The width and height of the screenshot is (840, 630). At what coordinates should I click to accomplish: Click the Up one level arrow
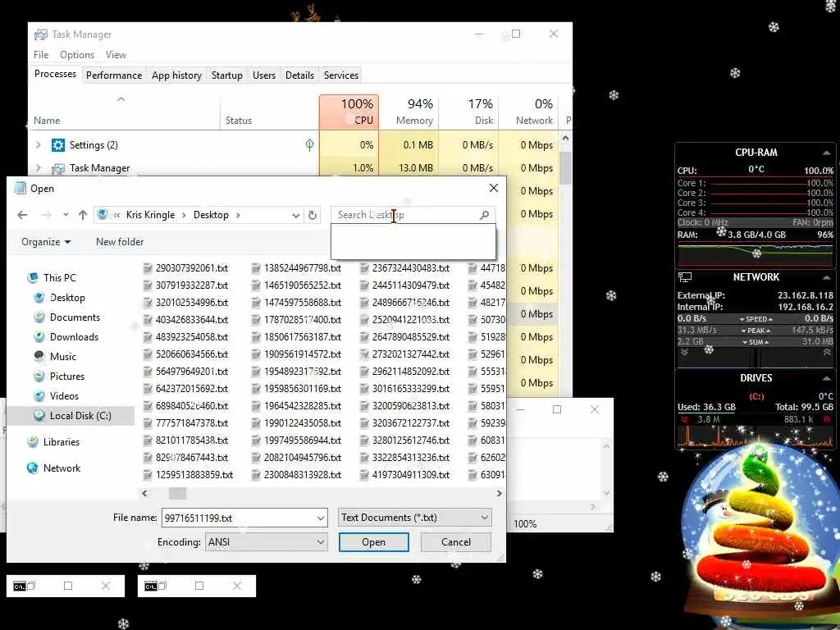(x=83, y=215)
